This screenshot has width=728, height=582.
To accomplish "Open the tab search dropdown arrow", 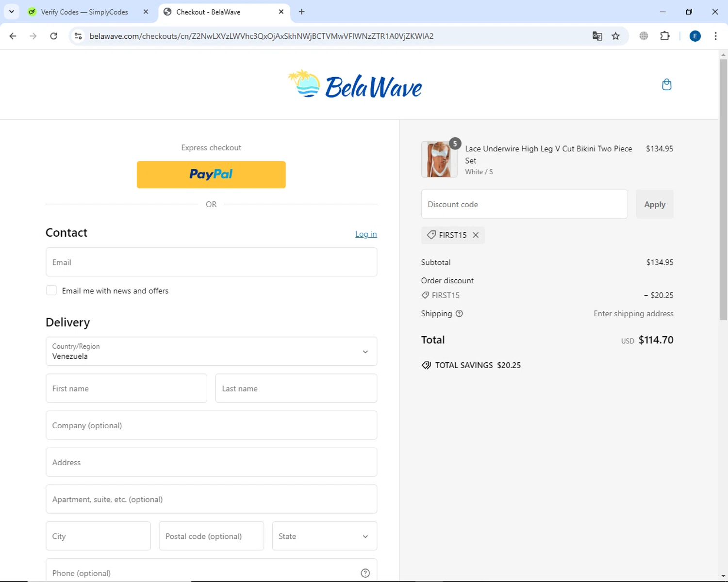I will [12, 12].
